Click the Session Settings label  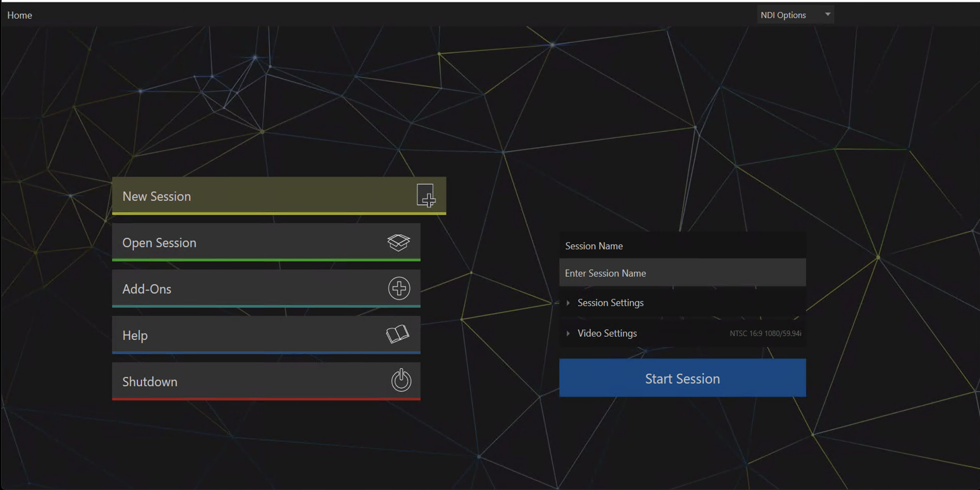(x=610, y=303)
